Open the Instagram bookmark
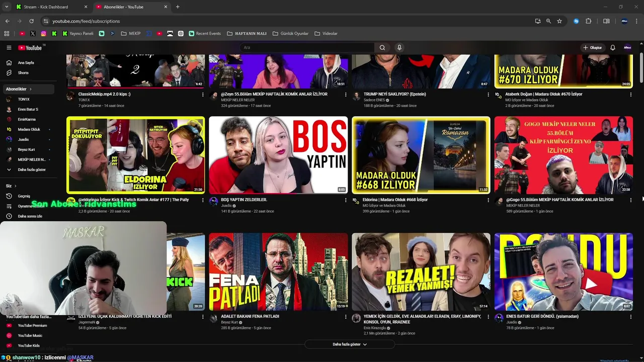The image size is (644, 362). pos(44,34)
